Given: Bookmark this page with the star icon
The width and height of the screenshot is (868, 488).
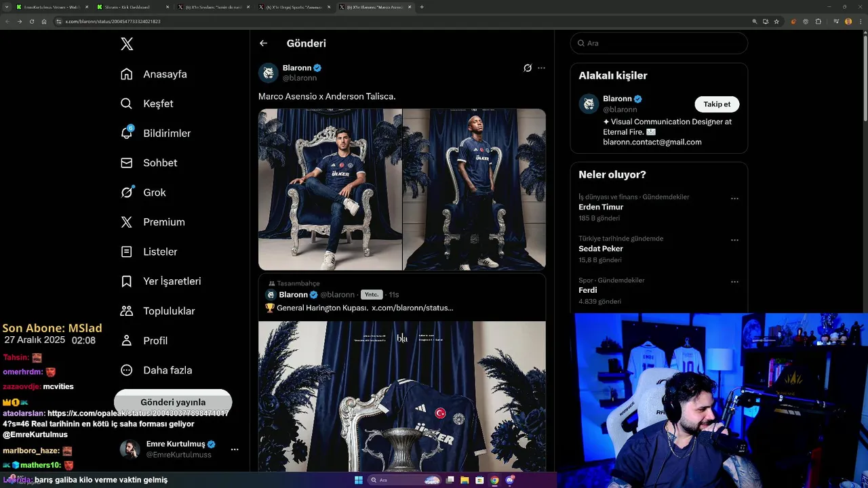Looking at the screenshot, I should [x=776, y=22].
